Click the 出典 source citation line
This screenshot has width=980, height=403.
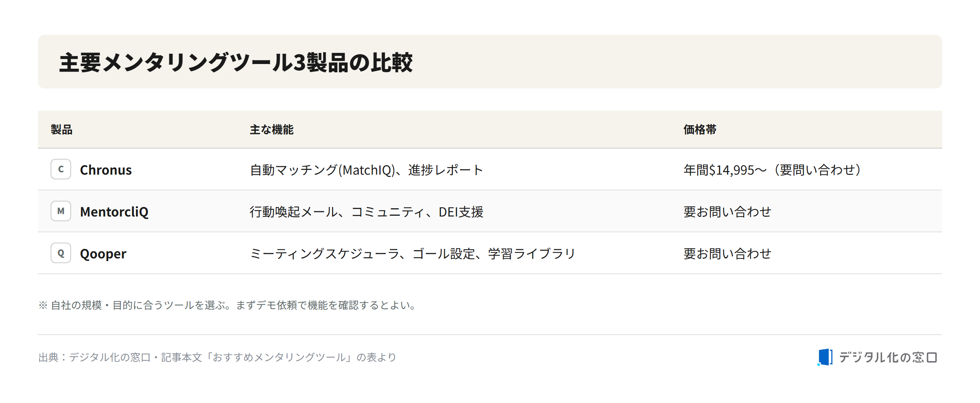[217, 357]
